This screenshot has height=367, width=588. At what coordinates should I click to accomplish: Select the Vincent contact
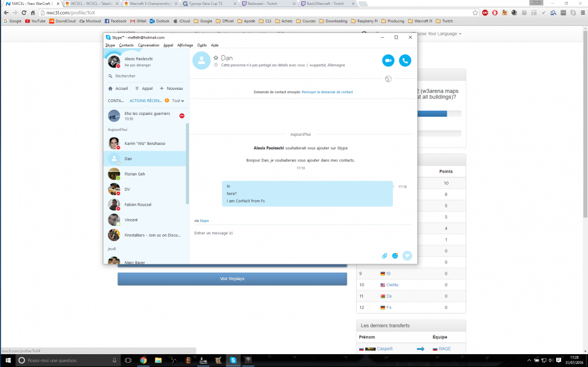tap(145, 220)
